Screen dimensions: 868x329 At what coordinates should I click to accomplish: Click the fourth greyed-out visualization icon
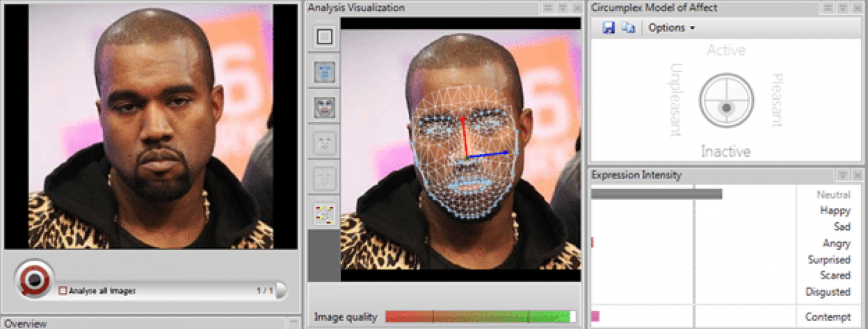pos(325,143)
